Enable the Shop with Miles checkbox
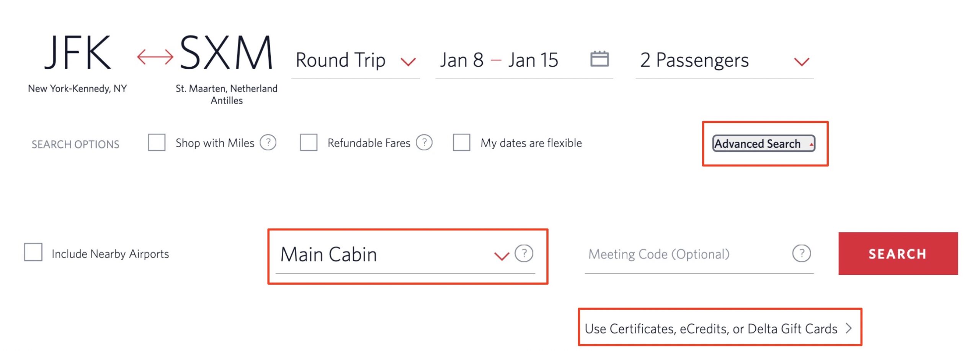This screenshot has width=980, height=351. tap(157, 142)
